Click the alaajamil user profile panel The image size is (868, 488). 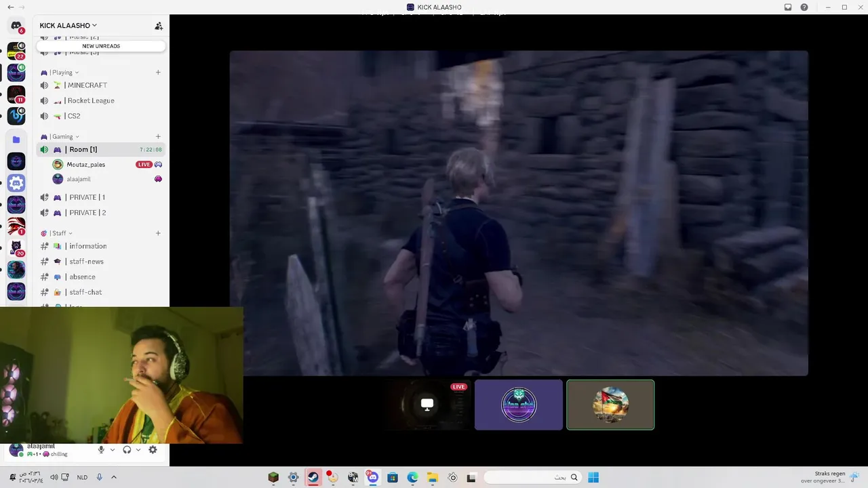(49, 450)
